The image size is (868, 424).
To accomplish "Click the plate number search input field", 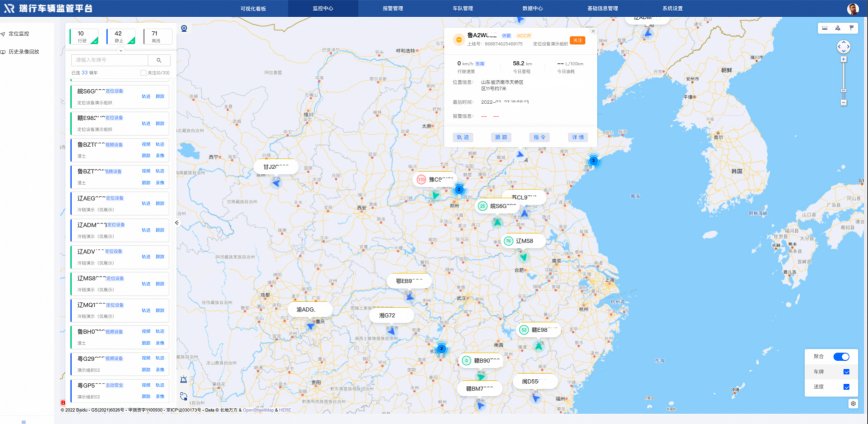I will coord(110,60).
